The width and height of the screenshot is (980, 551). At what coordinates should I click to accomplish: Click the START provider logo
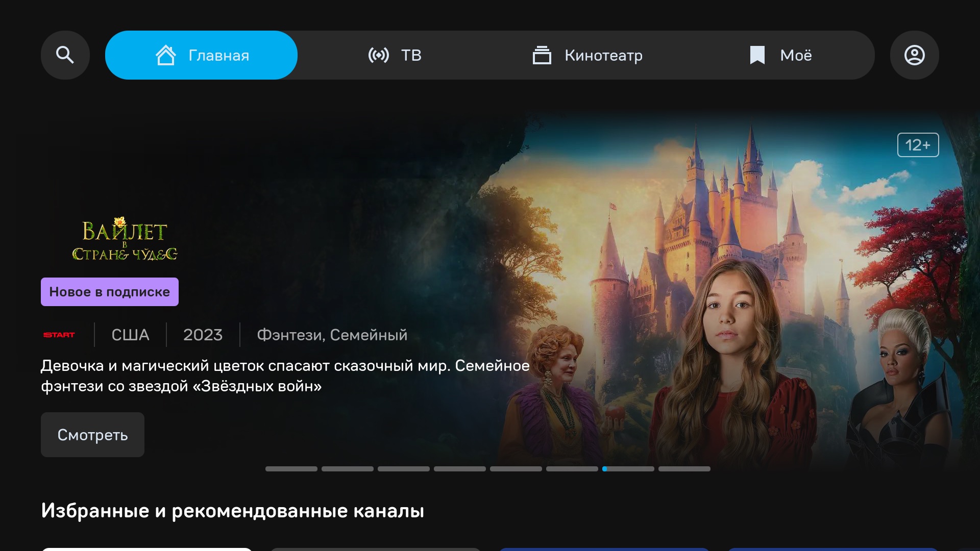point(59,335)
